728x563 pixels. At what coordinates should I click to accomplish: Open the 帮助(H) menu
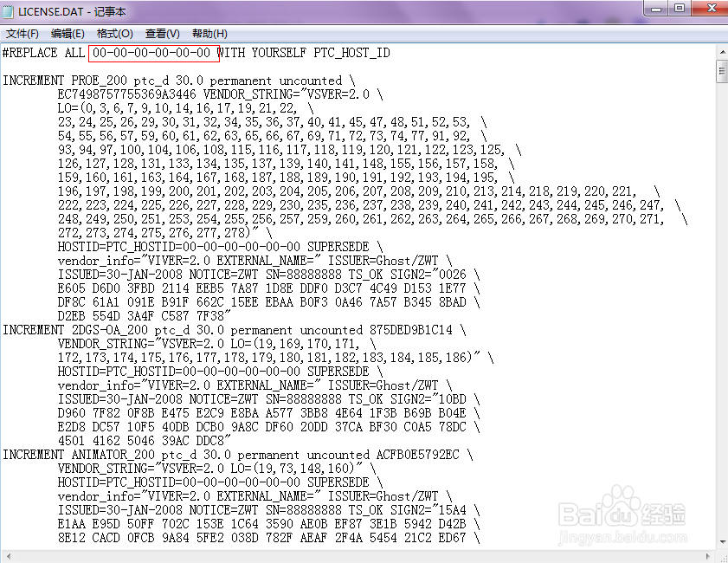click(x=209, y=34)
